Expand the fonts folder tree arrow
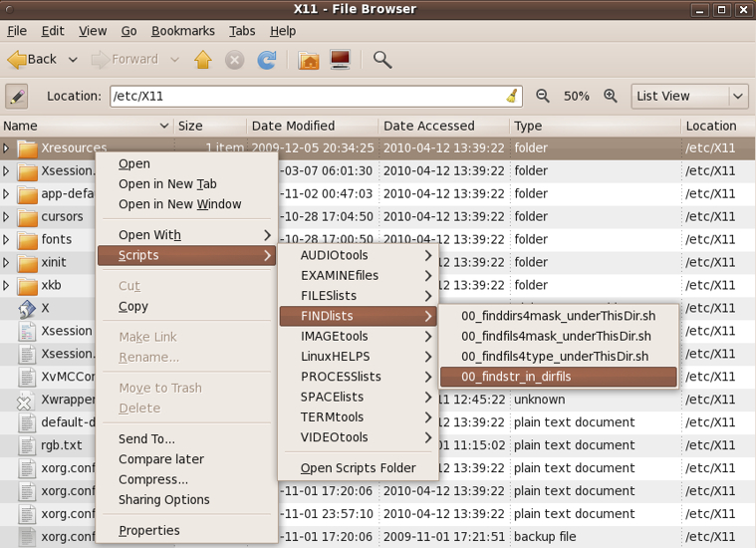This screenshot has height=548, width=756. coord(7,240)
